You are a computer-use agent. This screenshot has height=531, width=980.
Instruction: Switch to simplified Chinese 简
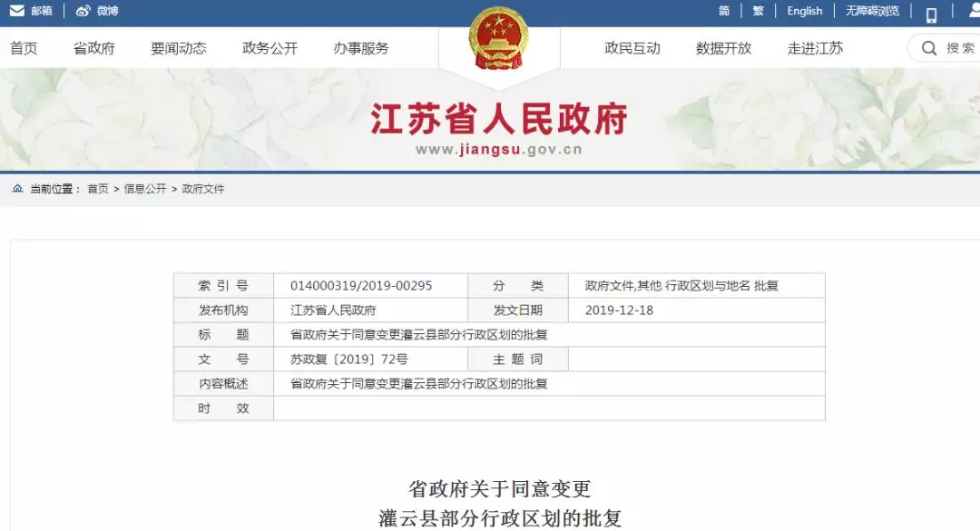point(724,11)
